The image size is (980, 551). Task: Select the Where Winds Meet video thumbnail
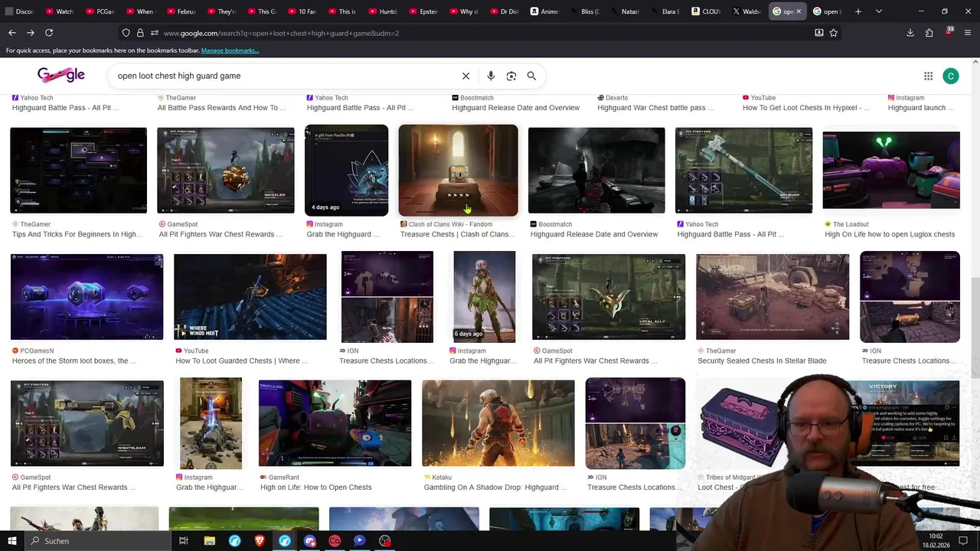tap(250, 297)
